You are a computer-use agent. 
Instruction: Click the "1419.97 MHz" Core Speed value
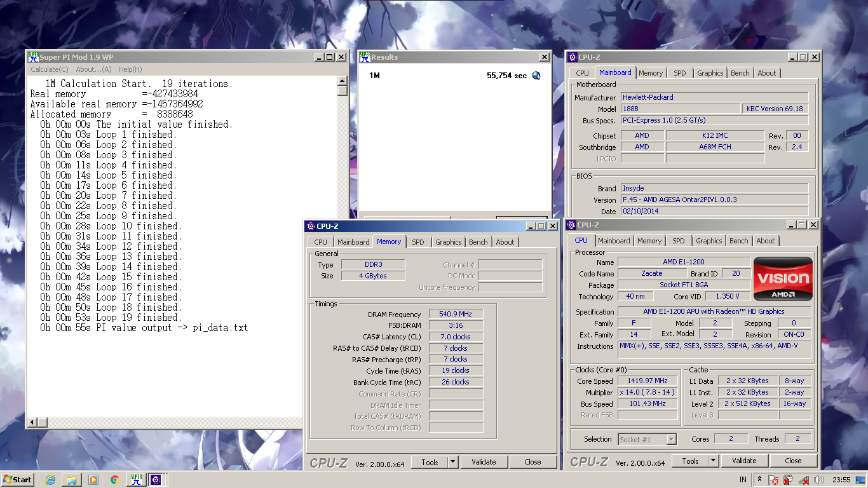point(648,381)
